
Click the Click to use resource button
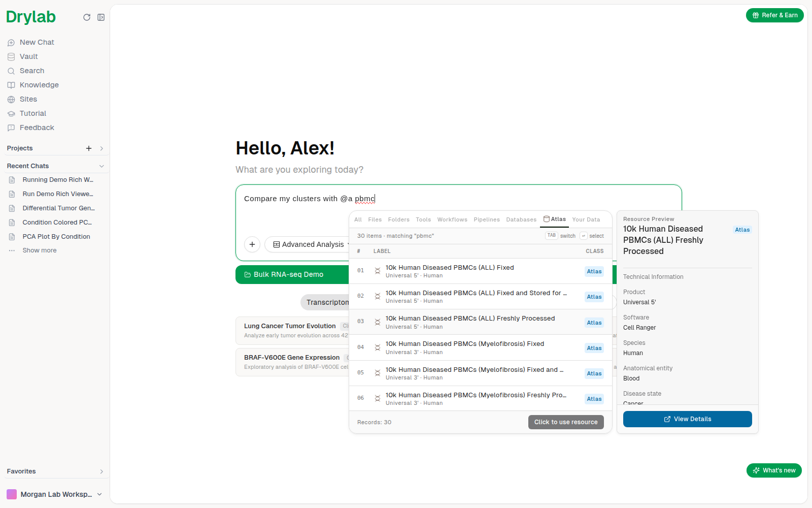tap(566, 422)
